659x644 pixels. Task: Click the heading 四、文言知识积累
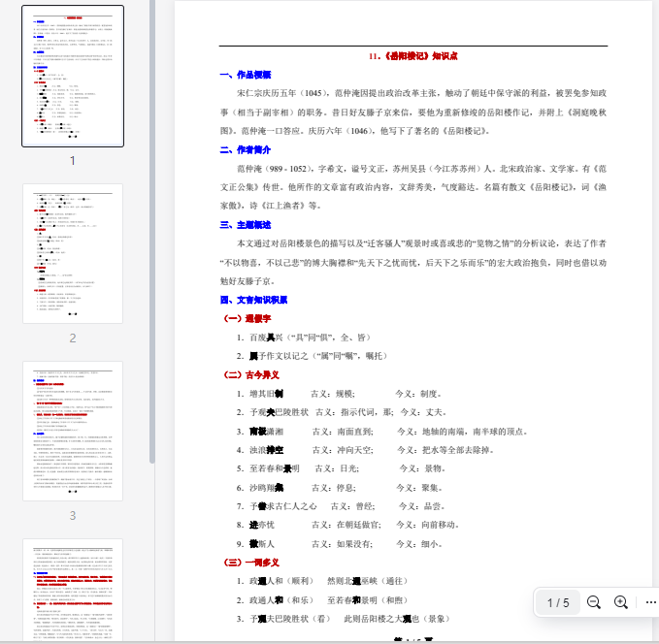click(x=252, y=300)
